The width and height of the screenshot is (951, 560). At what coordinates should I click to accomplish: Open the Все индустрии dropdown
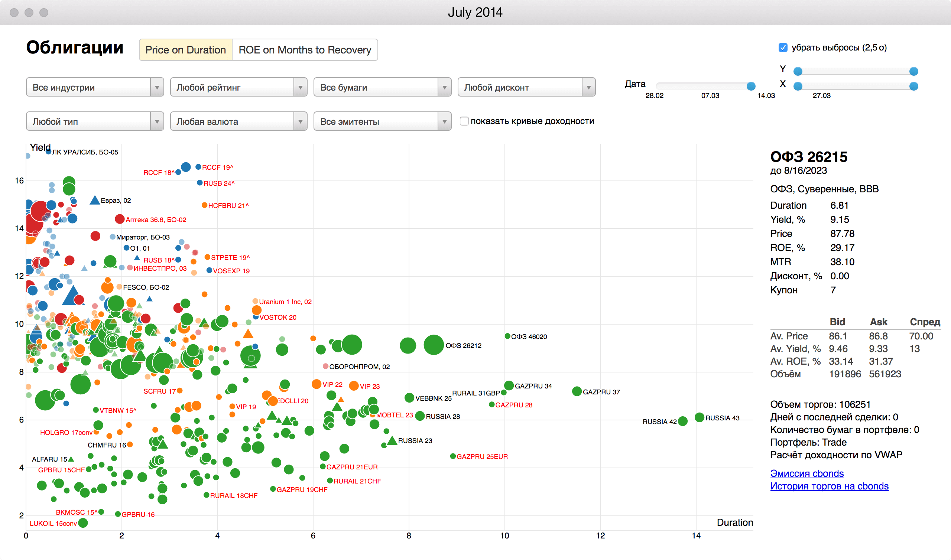[x=95, y=87]
